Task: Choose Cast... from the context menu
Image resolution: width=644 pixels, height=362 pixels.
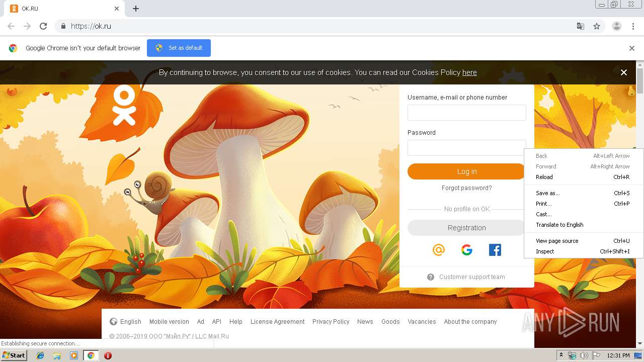Action: [x=584, y=214]
